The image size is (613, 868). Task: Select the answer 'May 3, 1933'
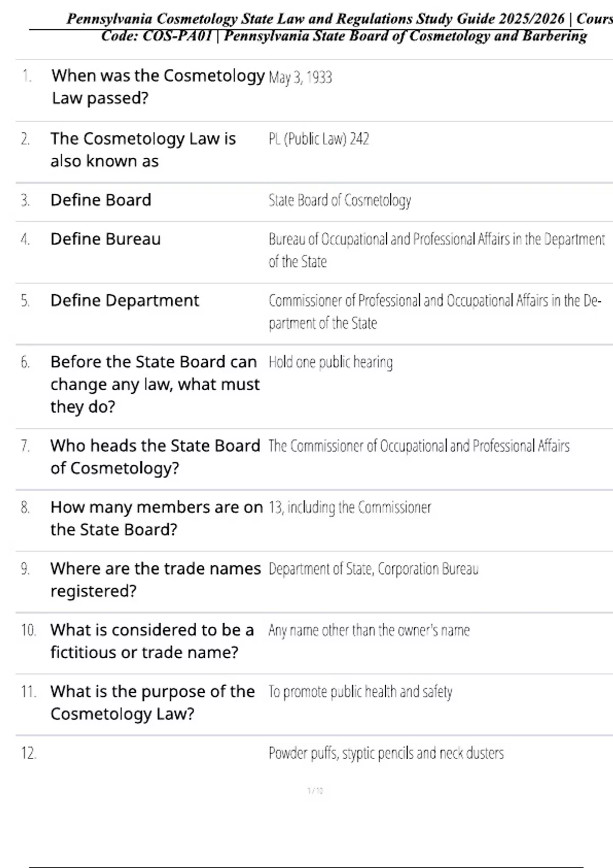(x=300, y=77)
